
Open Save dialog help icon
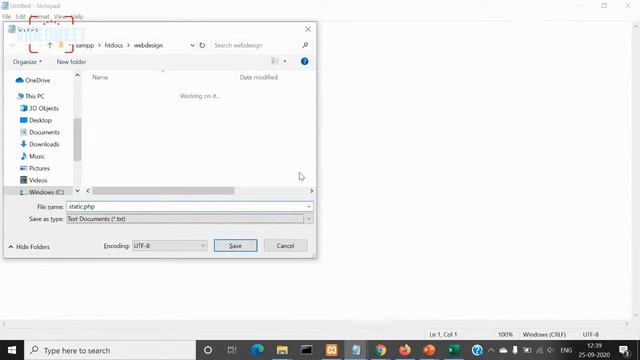tap(304, 61)
